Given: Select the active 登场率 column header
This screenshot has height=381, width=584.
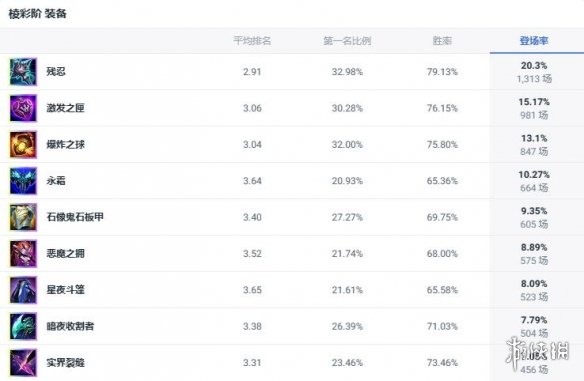Looking at the screenshot, I should coord(534,41).
